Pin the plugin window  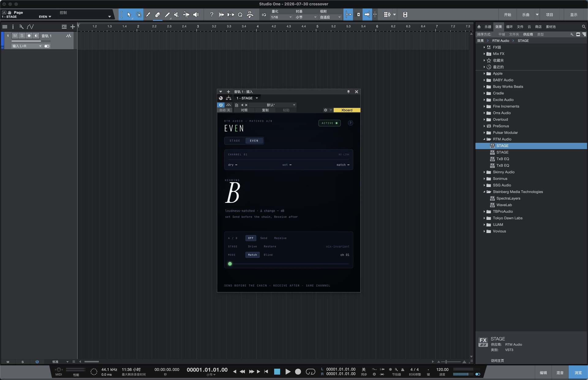click(x=348, y=92)
